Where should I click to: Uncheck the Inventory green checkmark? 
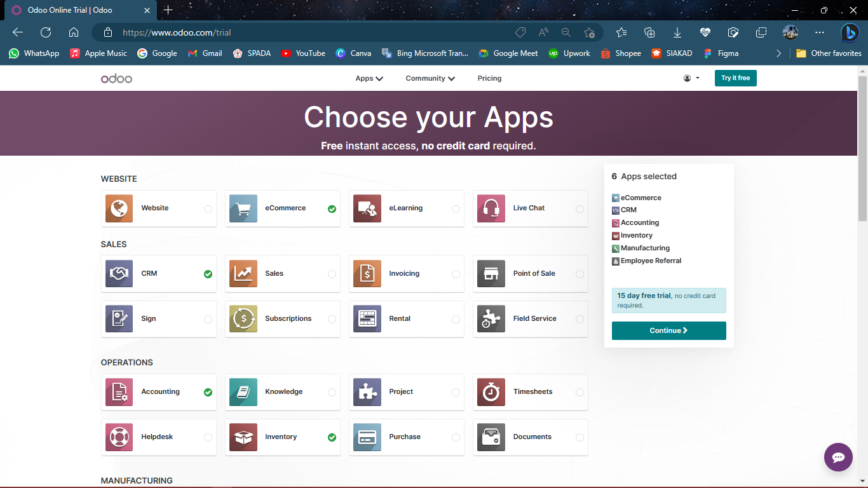pos(332,438)
